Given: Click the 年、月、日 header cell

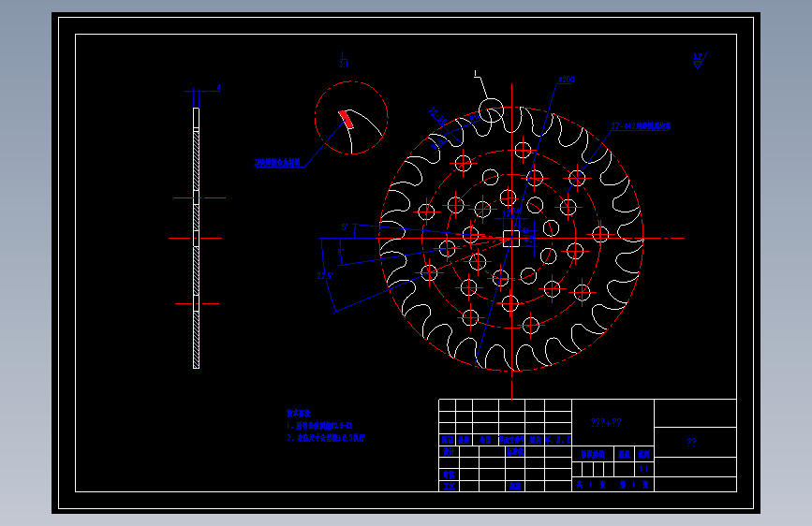Looking at the screenshot, I should click(558, 440).
